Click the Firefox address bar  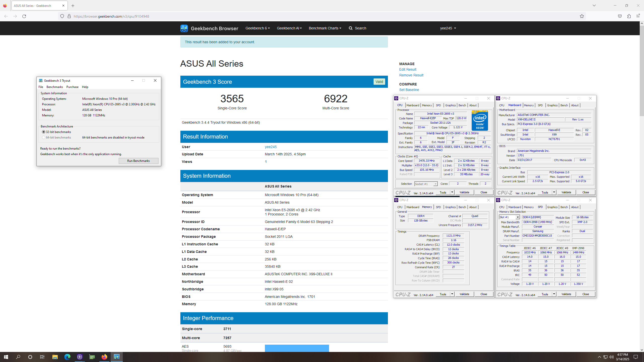322,16
